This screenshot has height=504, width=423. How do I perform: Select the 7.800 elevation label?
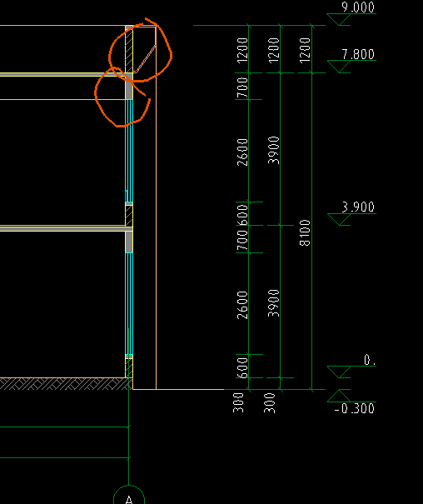(x=358, y=54)
